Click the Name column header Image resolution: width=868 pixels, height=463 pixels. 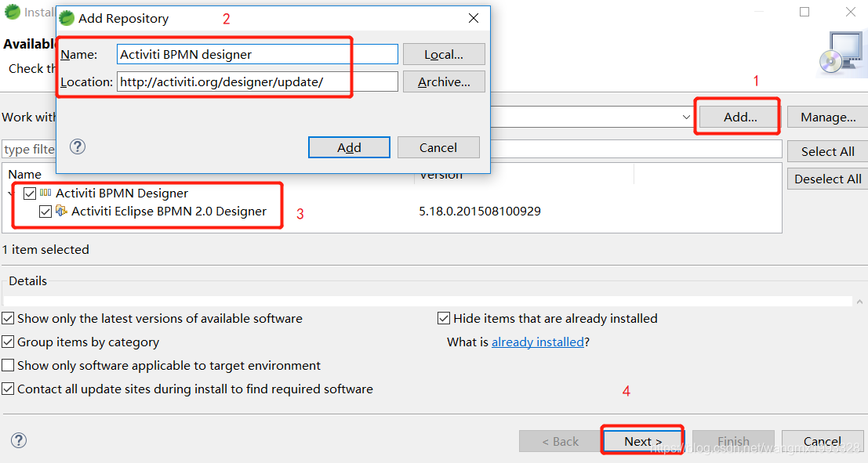25,174
